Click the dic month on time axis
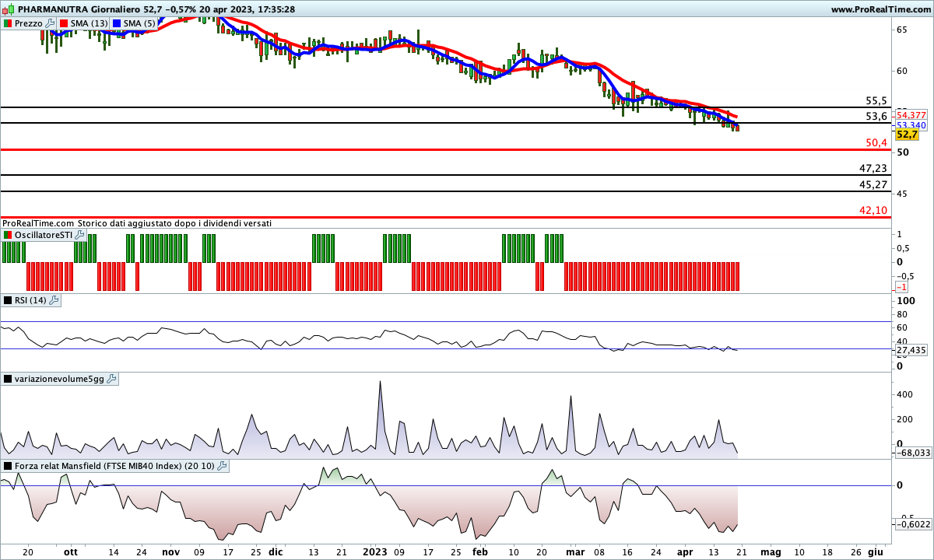Image resolution: width=934 pixels, height=560 pixels. coord(275,551)
